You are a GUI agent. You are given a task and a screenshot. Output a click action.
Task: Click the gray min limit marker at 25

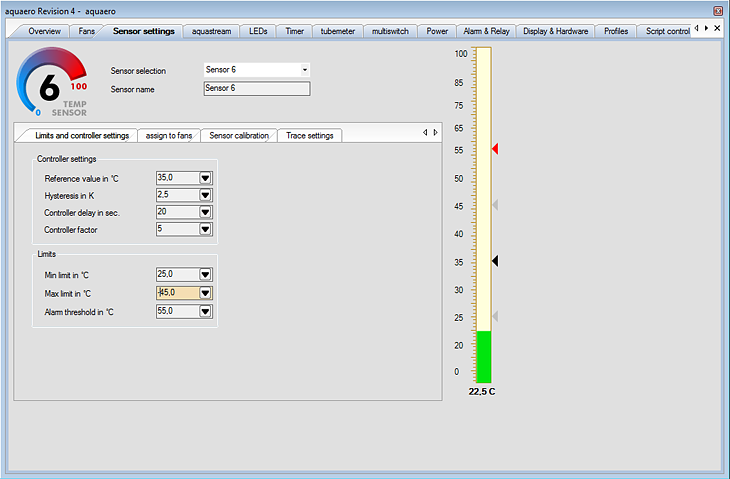click(494, 316)
